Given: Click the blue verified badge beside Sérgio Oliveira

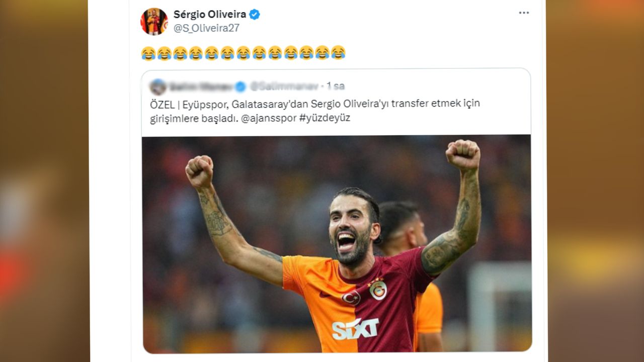Looking at the screenshot, I should pyautogui.click(x=255, y=15).
